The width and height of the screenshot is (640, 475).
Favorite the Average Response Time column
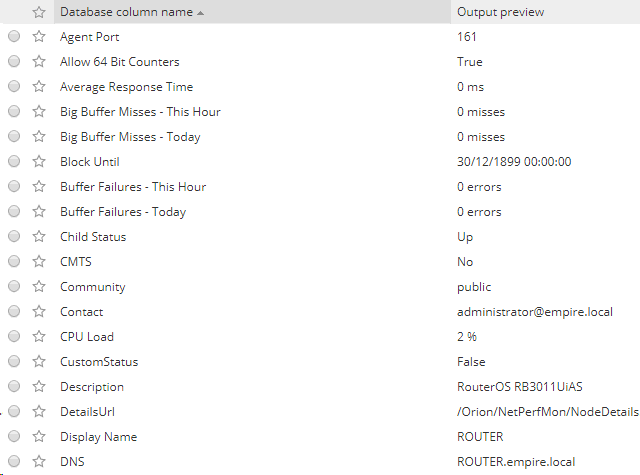39,87
